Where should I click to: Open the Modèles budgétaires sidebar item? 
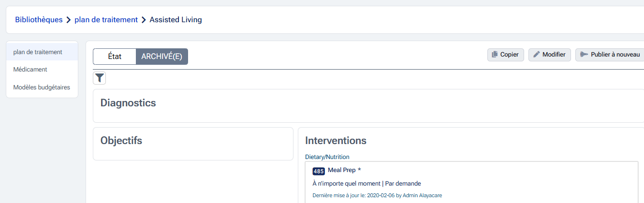[42, 87]
